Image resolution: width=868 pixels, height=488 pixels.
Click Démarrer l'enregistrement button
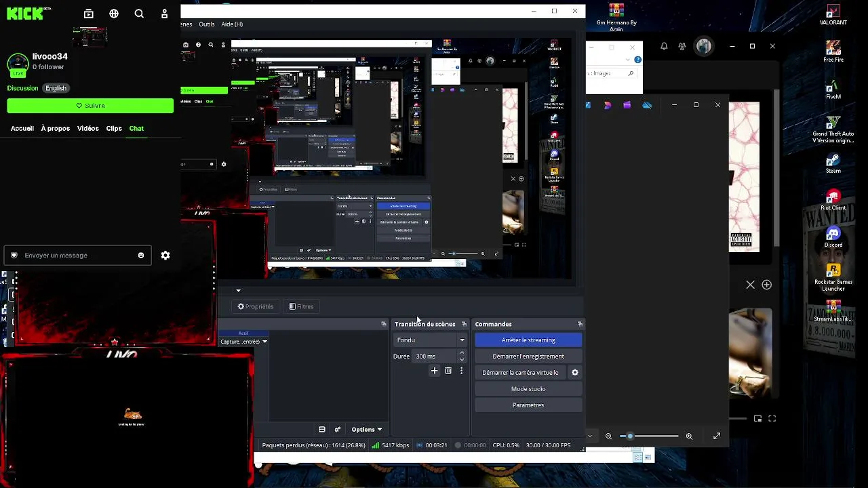(x=528, y=357)
